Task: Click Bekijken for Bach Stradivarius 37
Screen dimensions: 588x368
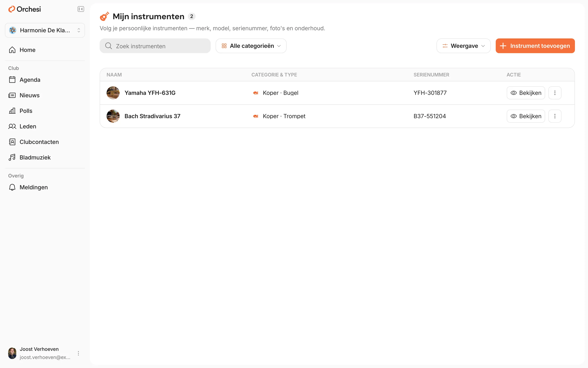Action: (526, 116)
